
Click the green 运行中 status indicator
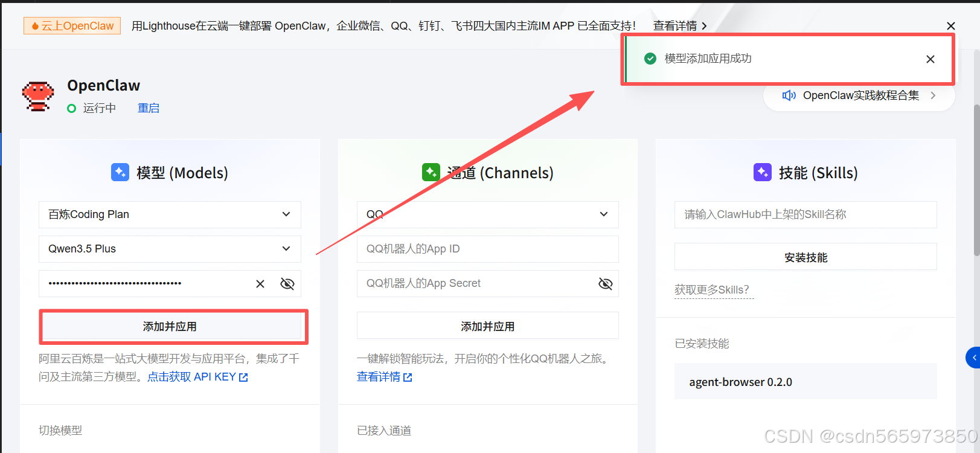(72, 108)
